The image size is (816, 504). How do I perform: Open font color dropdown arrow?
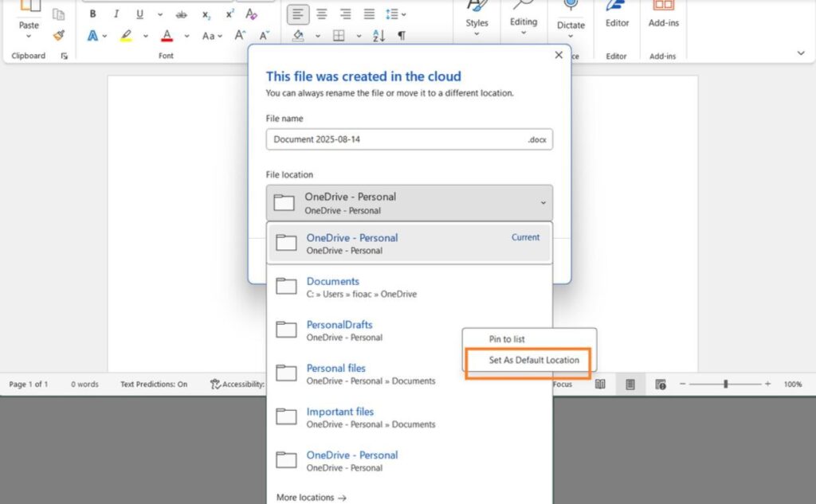(186, 36)
